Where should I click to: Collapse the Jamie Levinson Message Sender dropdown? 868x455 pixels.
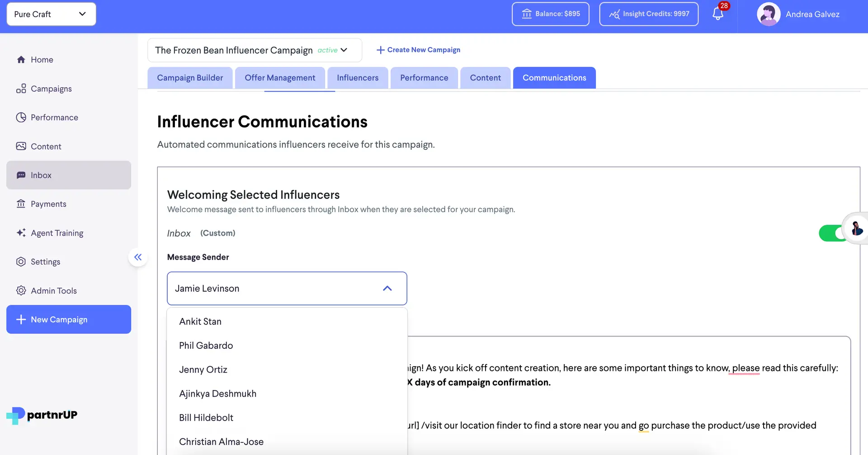tap(287, 289)
